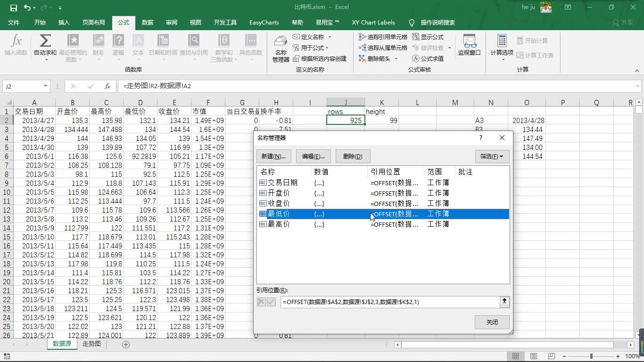Select the 收盘价 name row
644x362 pixels.
[x=383, y=203]
